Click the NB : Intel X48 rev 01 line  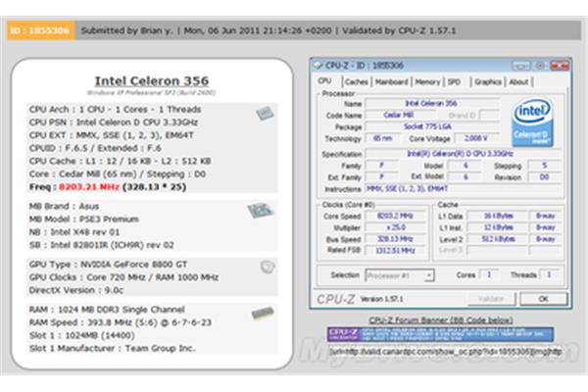(74, 232)
